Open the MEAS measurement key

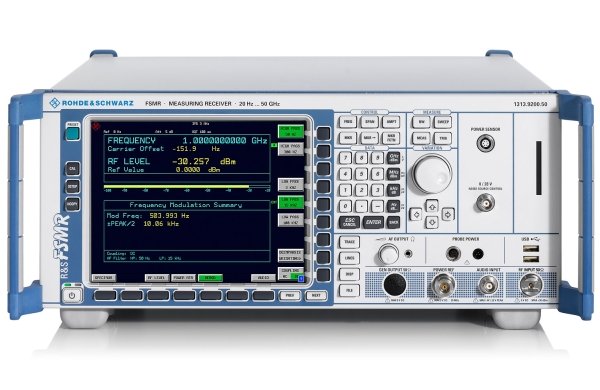(421, 138)
